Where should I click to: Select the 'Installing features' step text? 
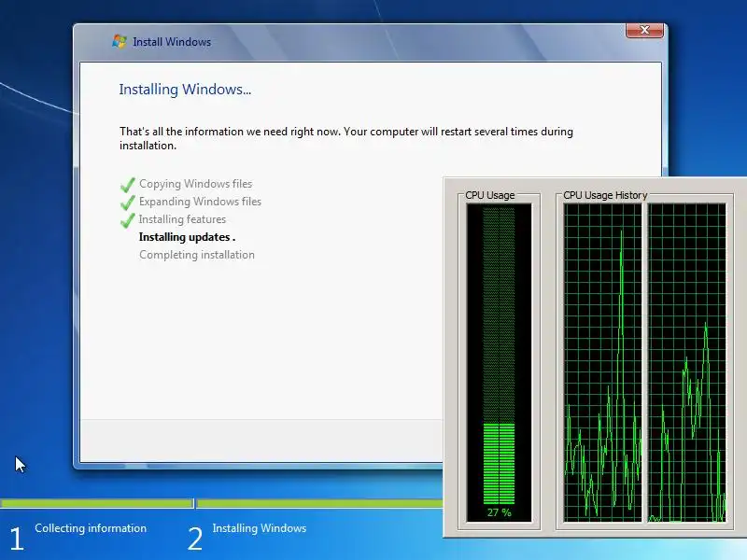182,219
